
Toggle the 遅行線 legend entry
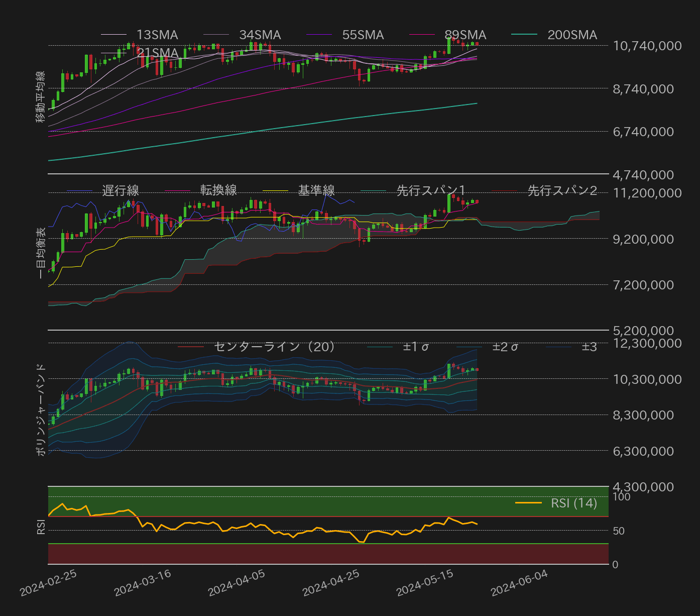pos(121,191)
